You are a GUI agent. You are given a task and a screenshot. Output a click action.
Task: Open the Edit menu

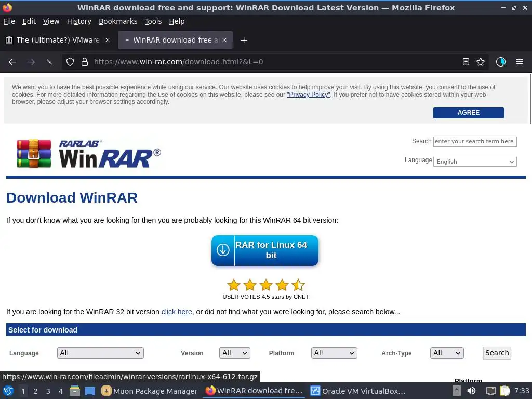click(29, 21)
